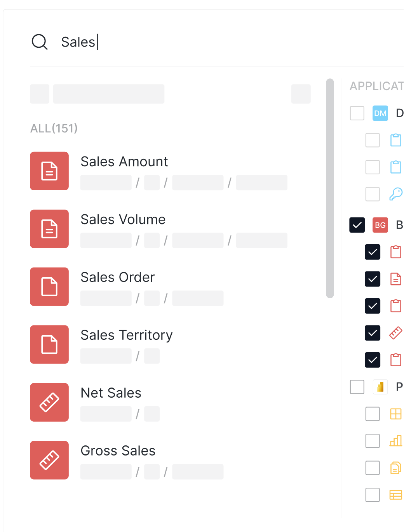Image resolution: width=404 pixels, height=532 pixels.
Task: Click the Gross Sales measure ruler icon
Action: 49,460
